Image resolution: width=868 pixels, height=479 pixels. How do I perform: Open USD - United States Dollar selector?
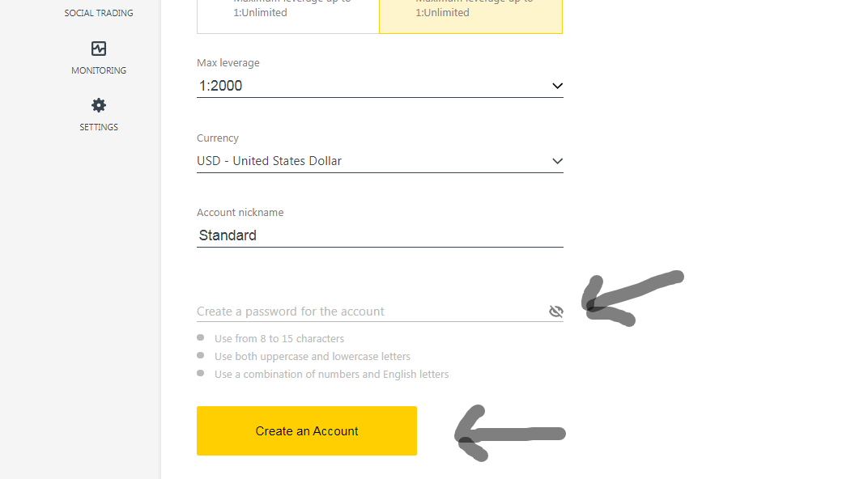(x=380, y=161)
